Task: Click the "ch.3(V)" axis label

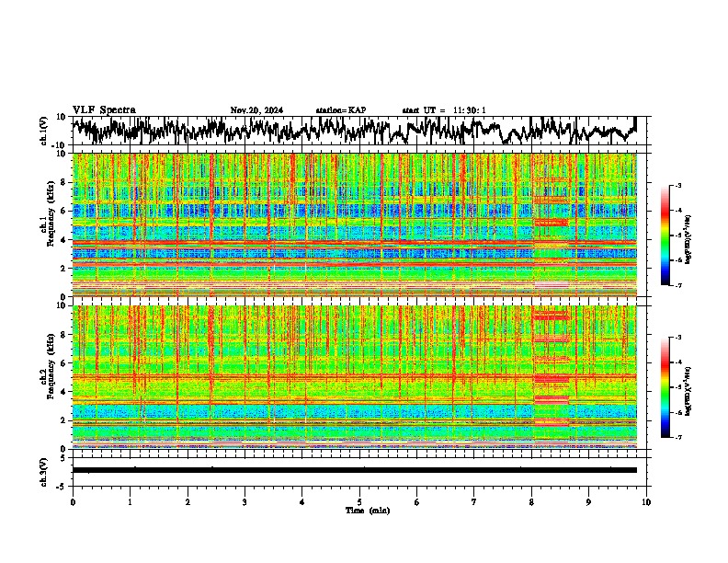Action: tap(44, 472)
